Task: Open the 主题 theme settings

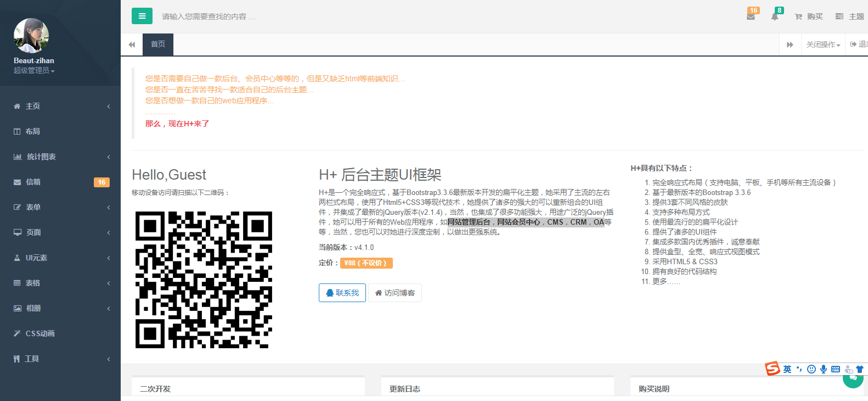Action: click(849, 16)
